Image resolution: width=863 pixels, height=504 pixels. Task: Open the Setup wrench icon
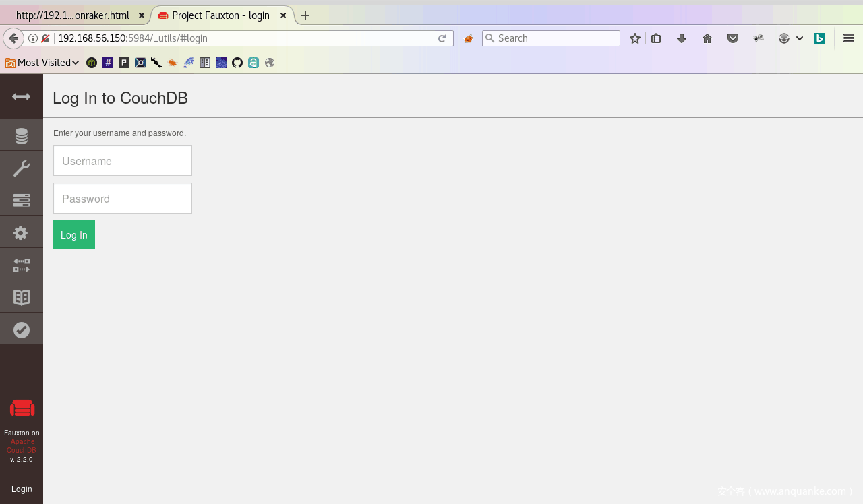coord(21,168)
